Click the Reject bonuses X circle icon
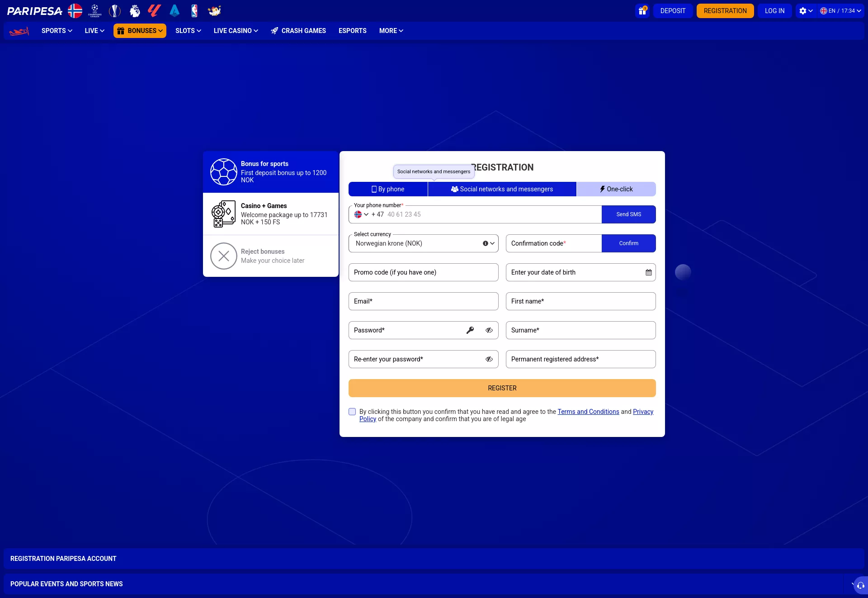This screenshot has width=868, height=598. coord(224,256)
